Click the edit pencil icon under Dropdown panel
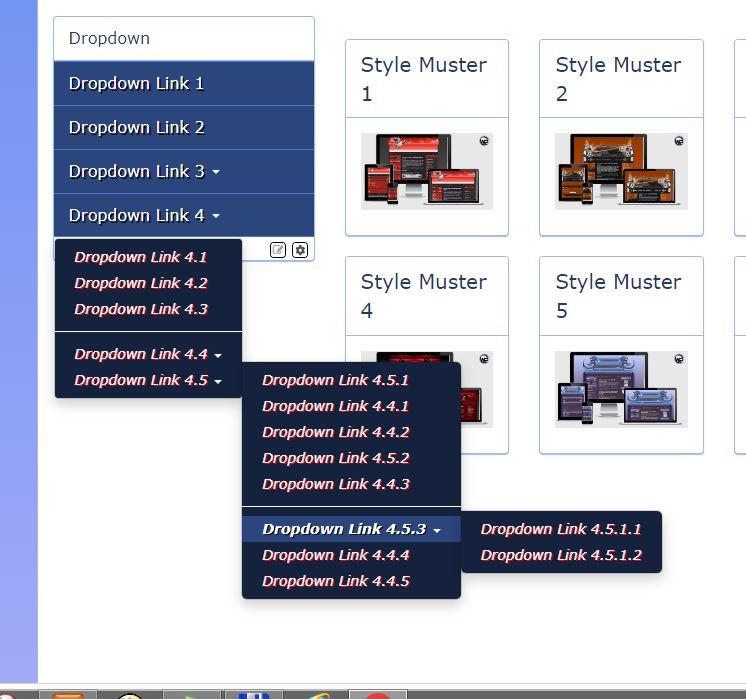This screenshot has width=746, height=699. pyautogui.click(x=279, y=250)
